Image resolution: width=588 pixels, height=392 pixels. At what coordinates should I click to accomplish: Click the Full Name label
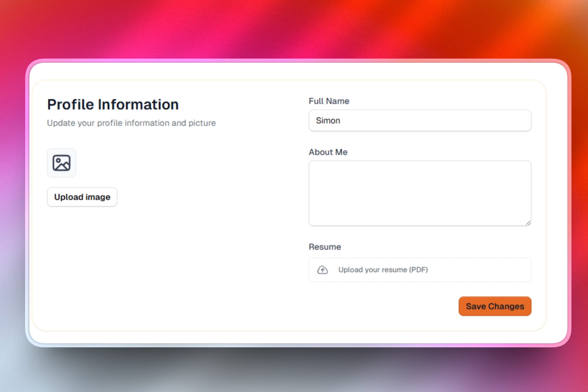329,101
